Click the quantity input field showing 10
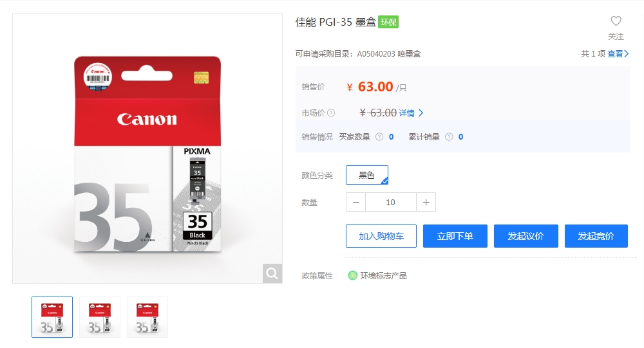 (x=391, y=202)
